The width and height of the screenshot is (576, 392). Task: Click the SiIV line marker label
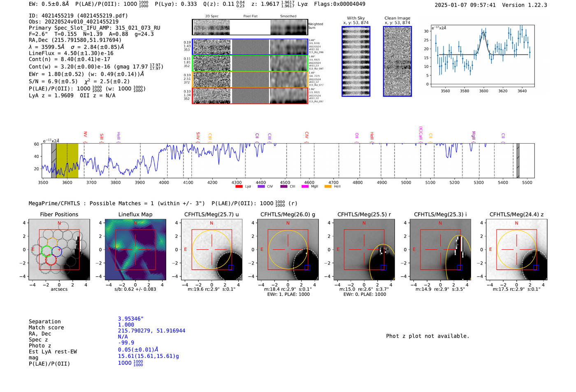pos(198,135)
